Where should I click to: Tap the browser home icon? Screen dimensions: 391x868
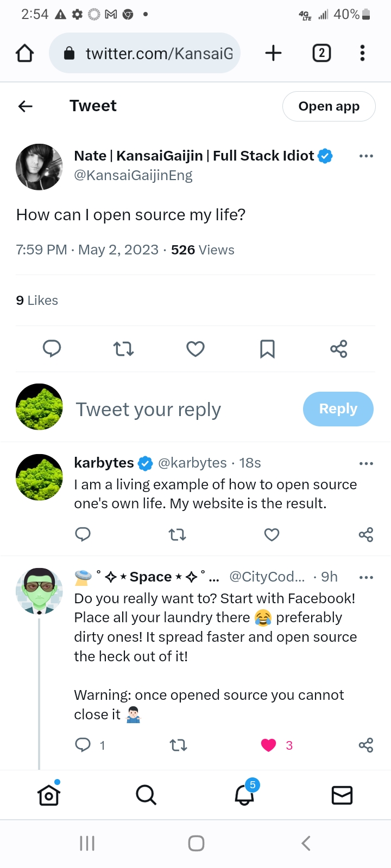point(25,53)
